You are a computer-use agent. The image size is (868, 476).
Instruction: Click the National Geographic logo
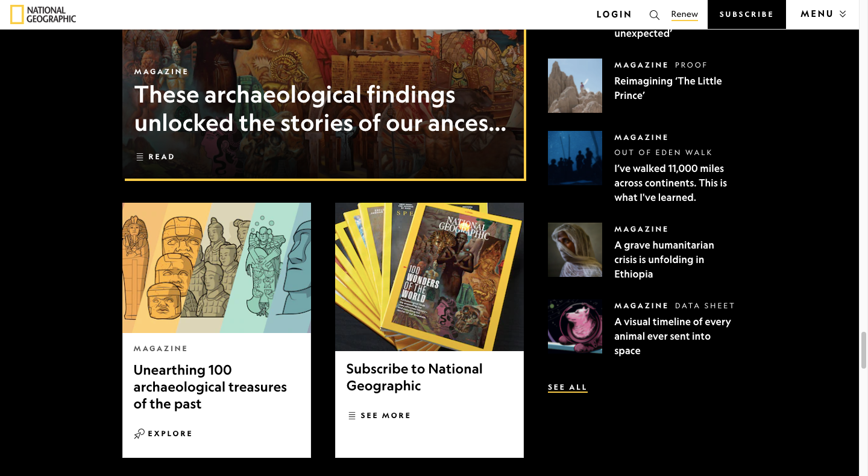pyautogui.click(x=43, y=14)
